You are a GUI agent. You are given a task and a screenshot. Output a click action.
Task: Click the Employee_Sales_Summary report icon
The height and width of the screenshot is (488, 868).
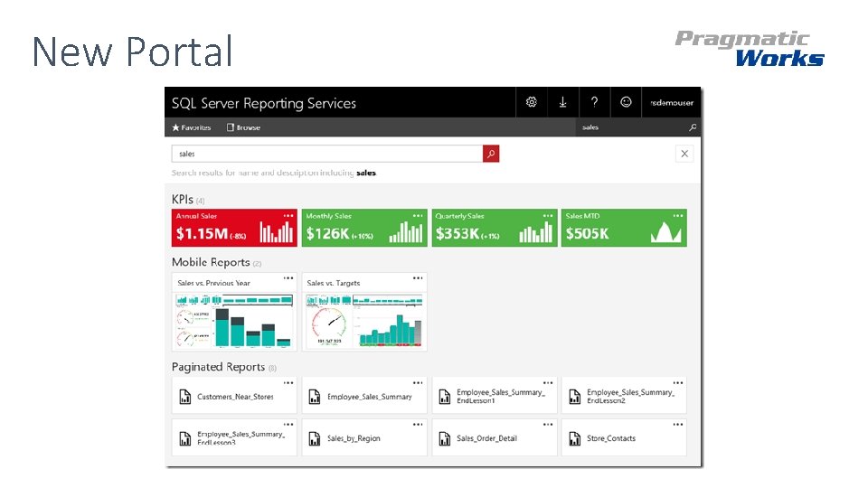(315, 397)
